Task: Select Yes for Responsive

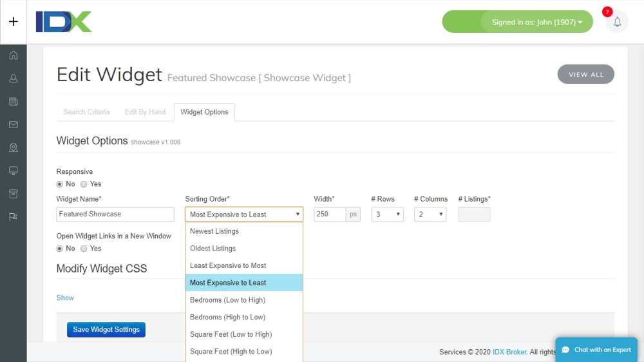Action: click(x=84, y=184)
